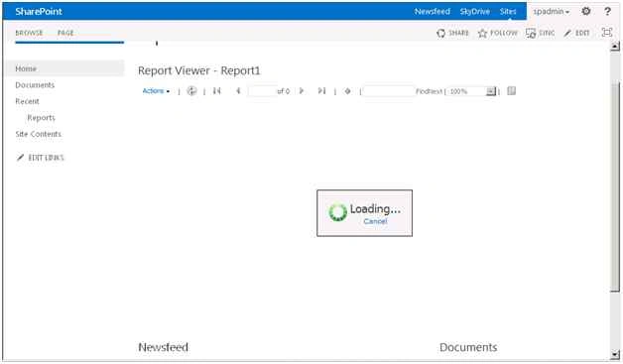Click the vertical scrollbar thumb

click(x=615, y=186)
